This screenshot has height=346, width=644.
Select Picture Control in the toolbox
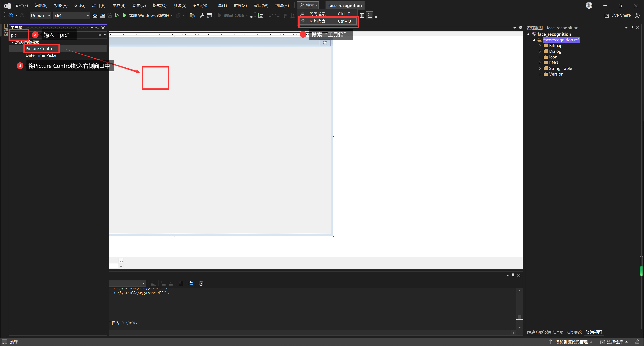(x=40, y=49)
